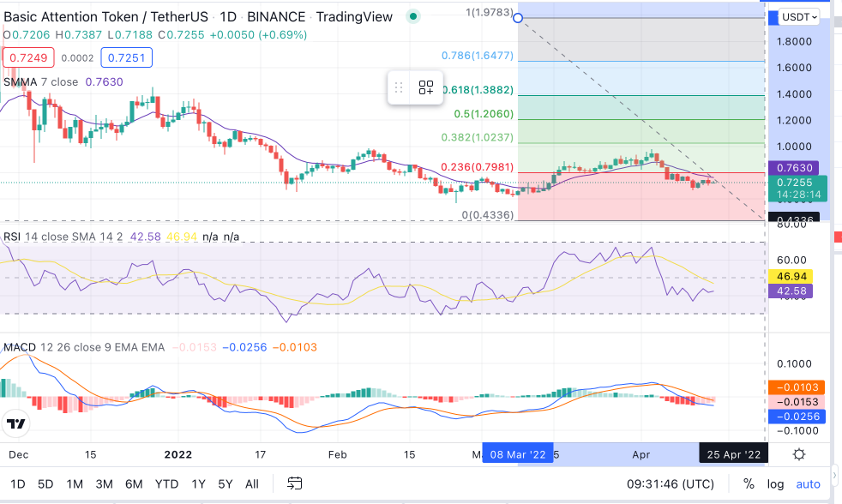This screenshot has height=504, width=842.
Task: Click the orange -0.0103 MACD signal label
Action: pos(797,387)
